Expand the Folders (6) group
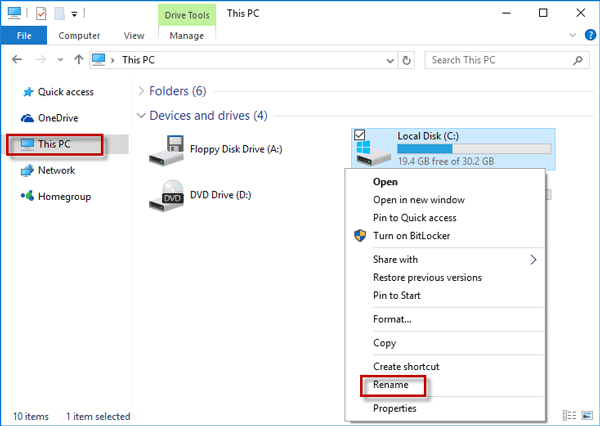This screenshot has width=600, height=426. pos(139,91)
